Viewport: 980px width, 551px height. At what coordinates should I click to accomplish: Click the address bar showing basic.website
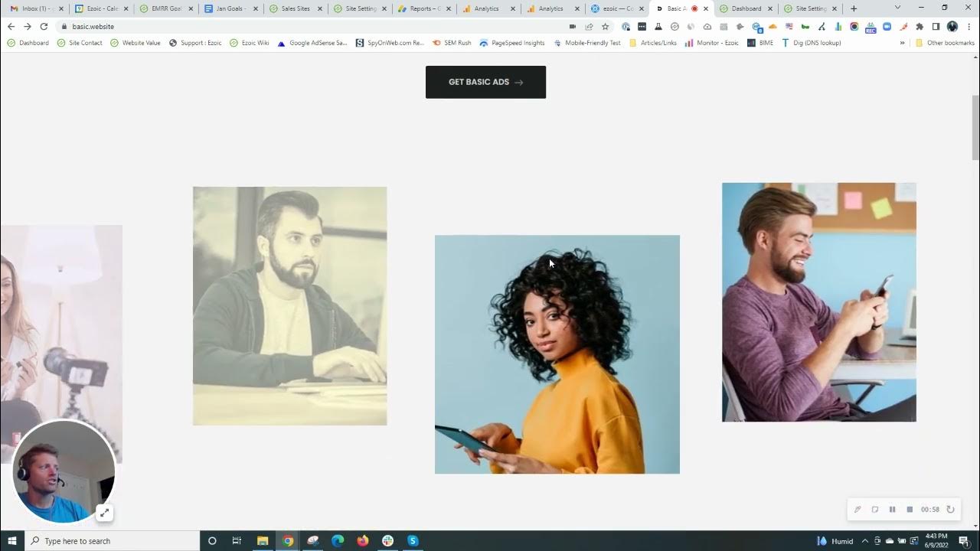click(x=306, y=26)
